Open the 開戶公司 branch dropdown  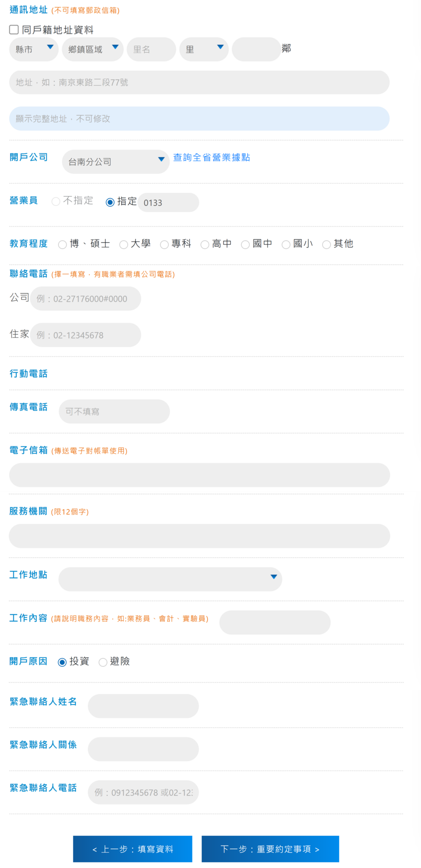[116, 161]
